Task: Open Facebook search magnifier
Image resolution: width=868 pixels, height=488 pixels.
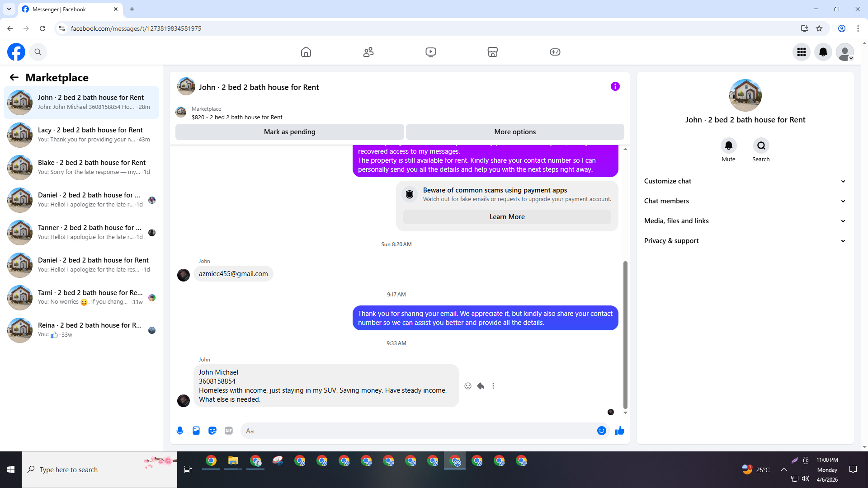Action: 38,52
